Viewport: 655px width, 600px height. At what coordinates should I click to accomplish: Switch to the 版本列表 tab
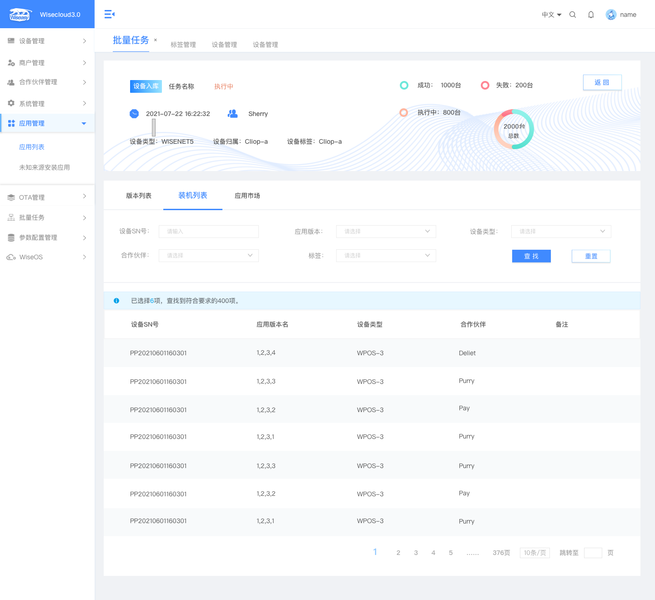(139, 196)
